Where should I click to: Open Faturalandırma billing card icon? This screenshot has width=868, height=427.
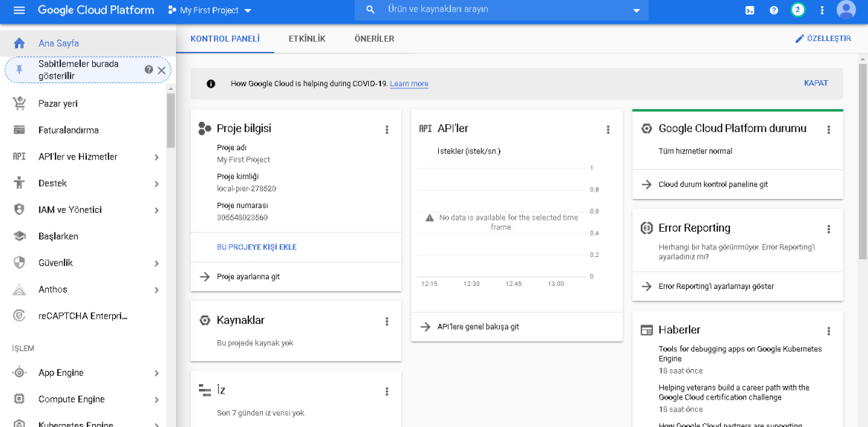(x=19, y=130)
